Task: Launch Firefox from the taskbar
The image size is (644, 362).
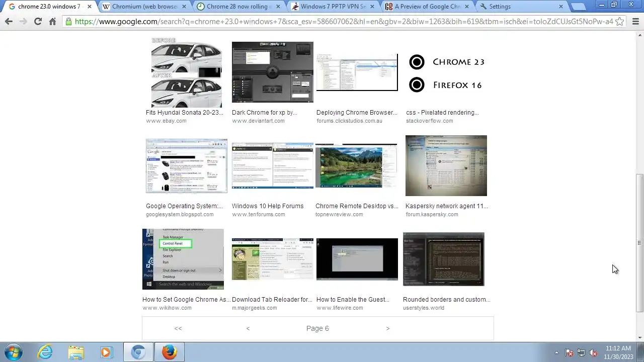Action: 170,352
